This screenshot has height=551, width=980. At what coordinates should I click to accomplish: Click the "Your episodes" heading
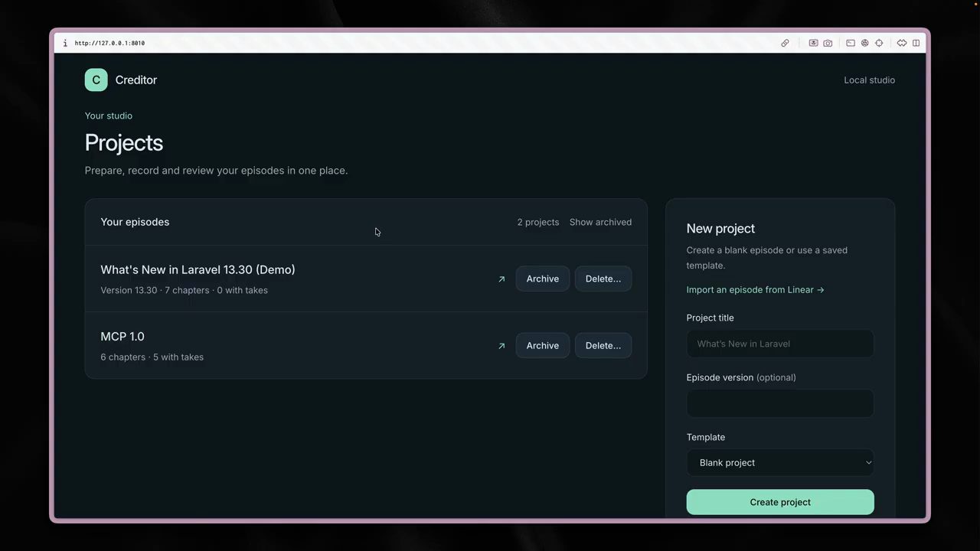tap(135, 222)
